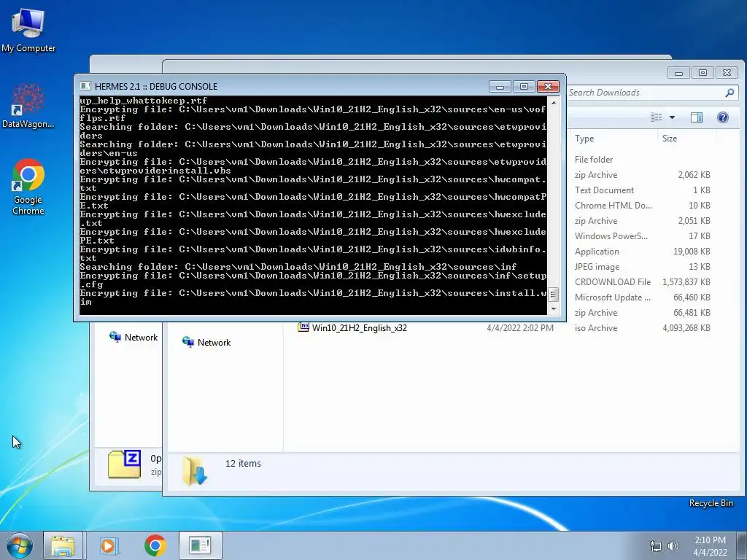Select Network in the back Explorer window
The image size is (747, 560).
pyautogui.click(x=134, y=337)
